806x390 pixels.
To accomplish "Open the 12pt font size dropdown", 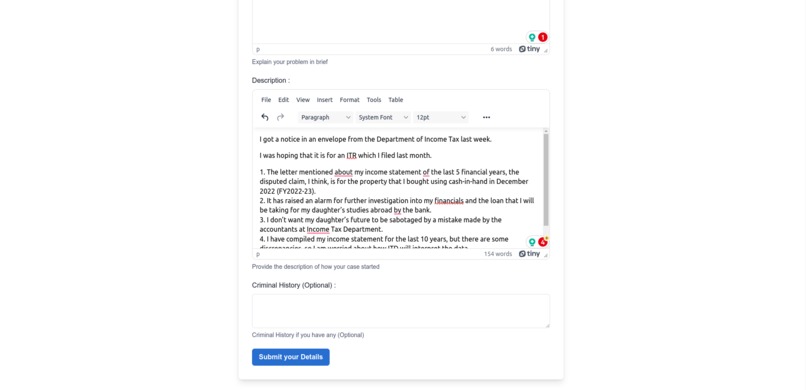I will coord(441,117).
